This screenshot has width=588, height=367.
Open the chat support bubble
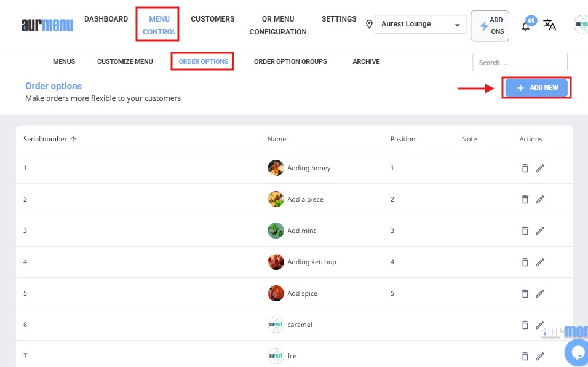(x=578, y=352)
